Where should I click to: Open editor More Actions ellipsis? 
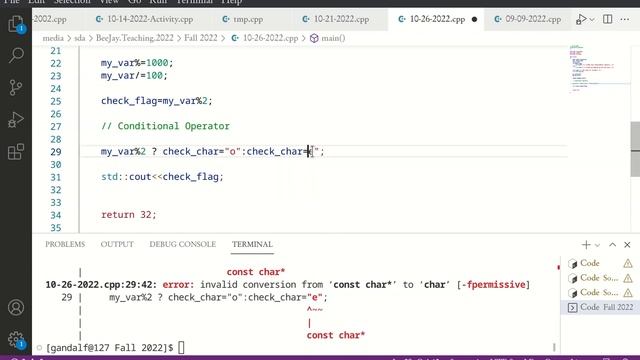[624, 19]
